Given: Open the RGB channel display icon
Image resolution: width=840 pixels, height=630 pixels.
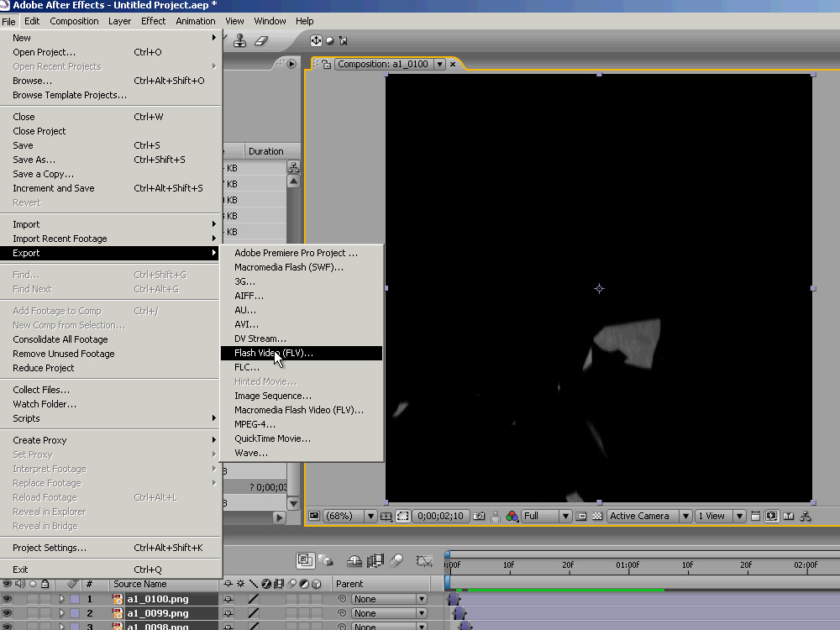Looking at the screenshot, I should pyautogui.click(x=512, y=516).
